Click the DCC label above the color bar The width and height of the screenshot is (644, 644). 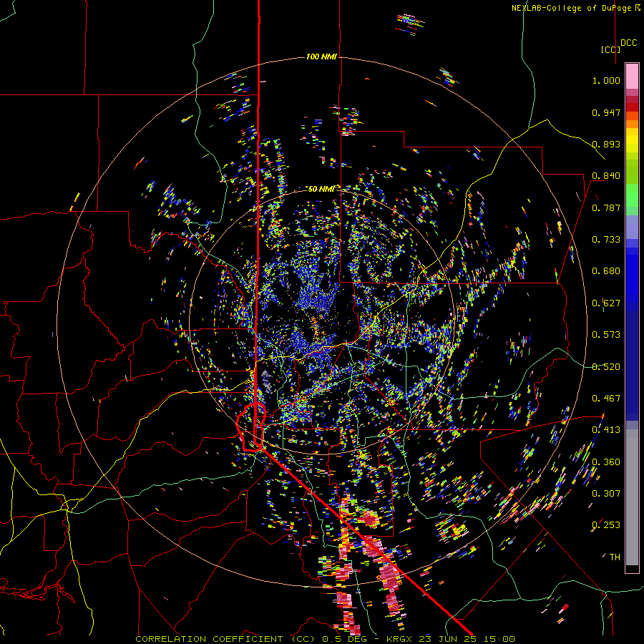(628, 43)
